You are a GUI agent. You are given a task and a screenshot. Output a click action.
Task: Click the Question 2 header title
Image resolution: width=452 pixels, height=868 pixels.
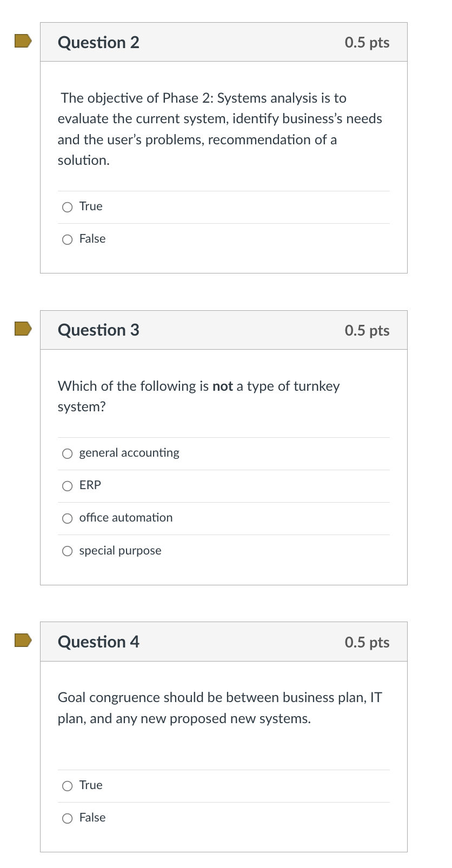coord(98,42)
